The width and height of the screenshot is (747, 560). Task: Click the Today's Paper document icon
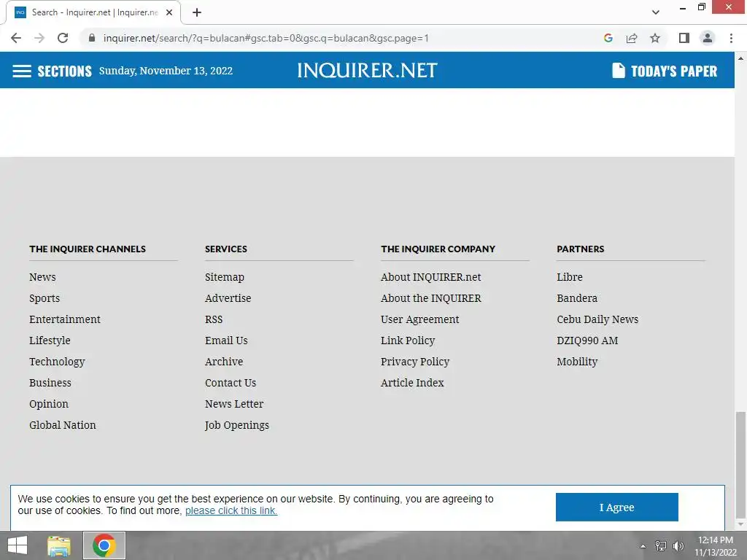(x=618, y=71)
